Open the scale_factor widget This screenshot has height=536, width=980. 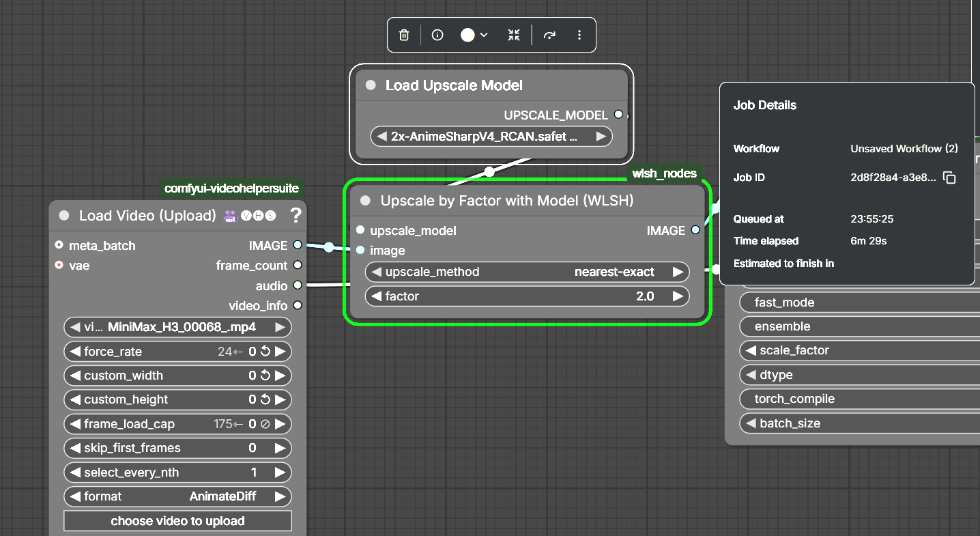click(x=860, y=350)
